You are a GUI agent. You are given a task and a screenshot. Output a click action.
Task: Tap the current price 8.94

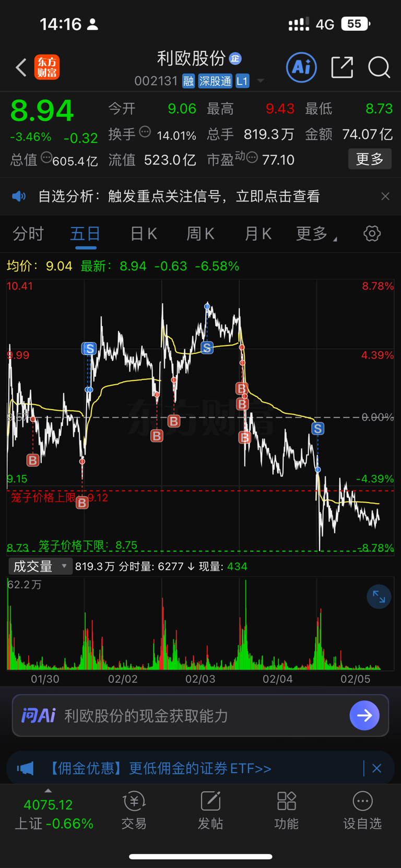click(42, 111)
